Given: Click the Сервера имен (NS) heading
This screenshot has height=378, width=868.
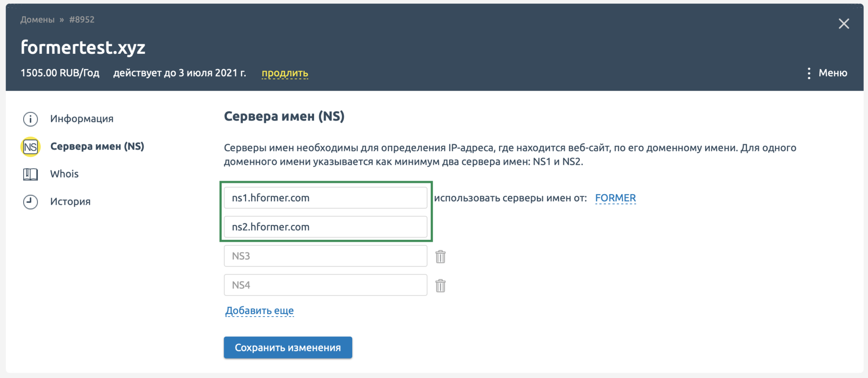Looking at the screenshot, I should [x=284, y=116].
